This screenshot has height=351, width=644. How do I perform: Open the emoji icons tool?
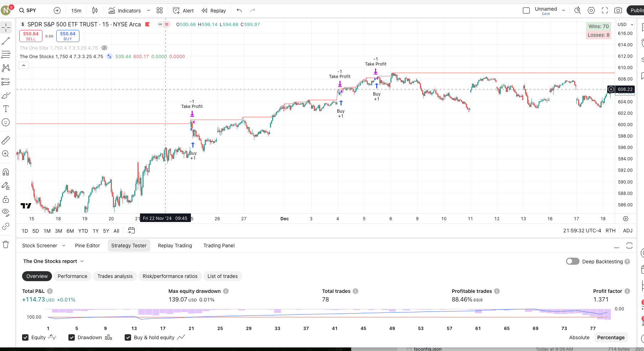click(6, 122)
